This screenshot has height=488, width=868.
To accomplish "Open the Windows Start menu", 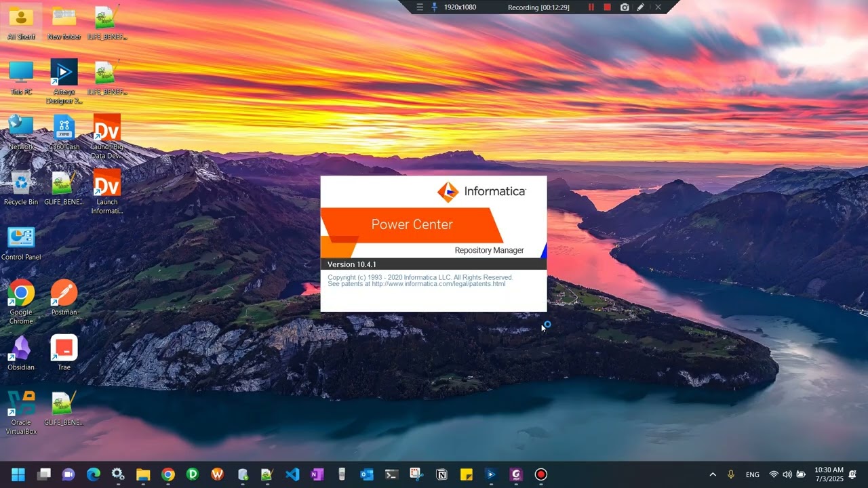I will 18,474.
